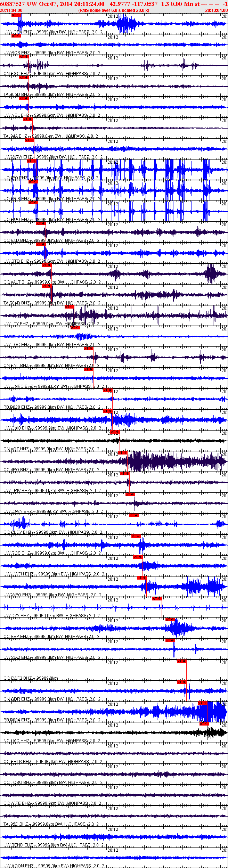Select the red pick flag on PB B004 trace

point(203,703)
